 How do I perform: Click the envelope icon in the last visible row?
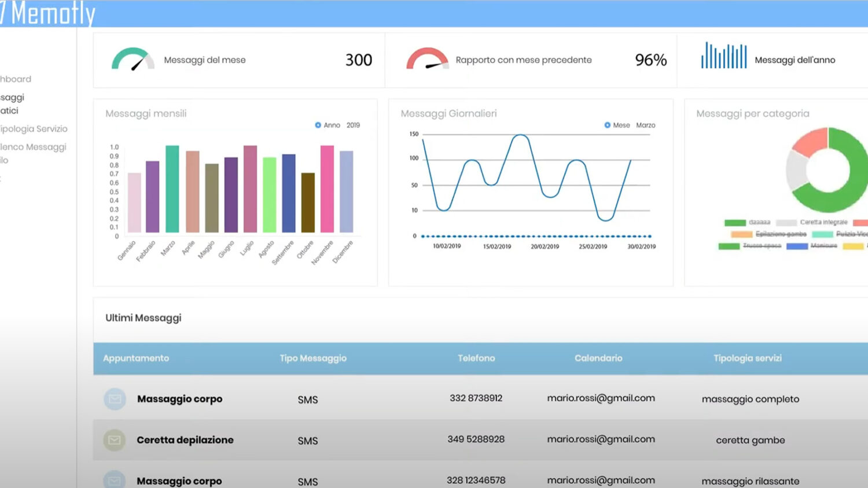tap(115, 480)
